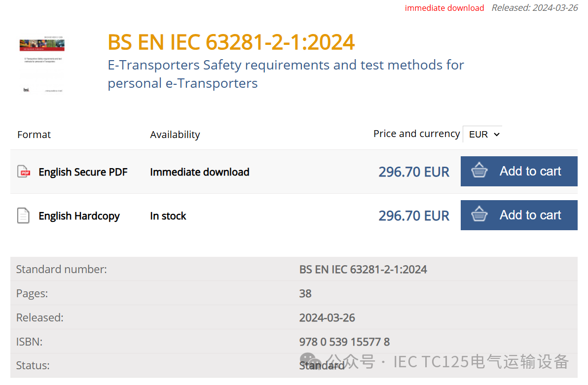Open the EUR currency dropdown
Screen dimensions: 588x385
point(482,134)
